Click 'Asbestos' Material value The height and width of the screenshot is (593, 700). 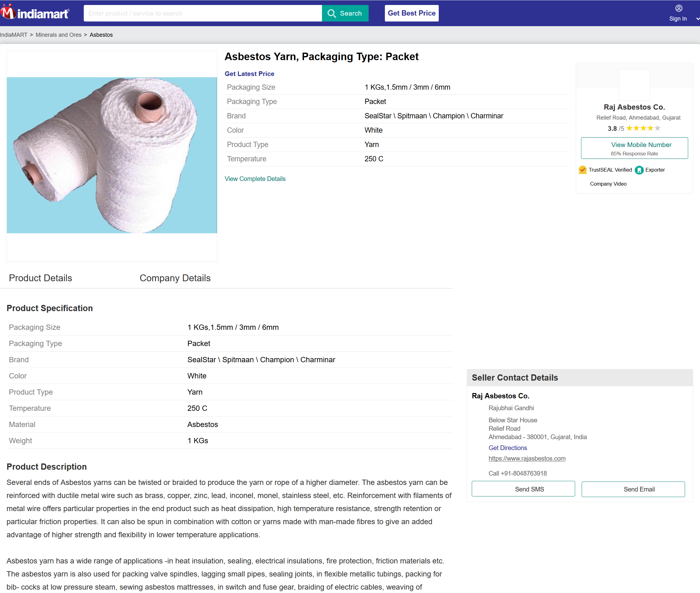203,424
